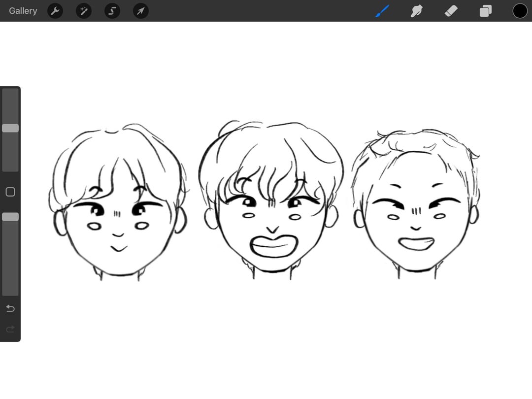Open the Layers panel
Image resolution: width=532 pixels, height=399 pixels.
click(486, 11)
